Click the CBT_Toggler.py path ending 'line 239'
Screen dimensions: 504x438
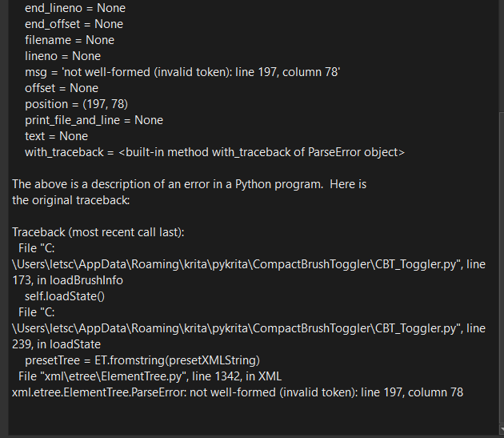click(248, 328)
